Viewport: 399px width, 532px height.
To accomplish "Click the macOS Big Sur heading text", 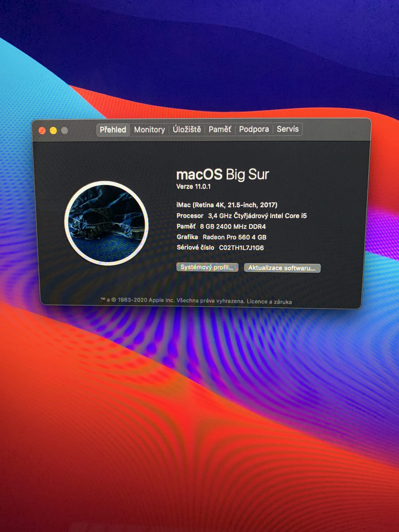I will point(223,174).
